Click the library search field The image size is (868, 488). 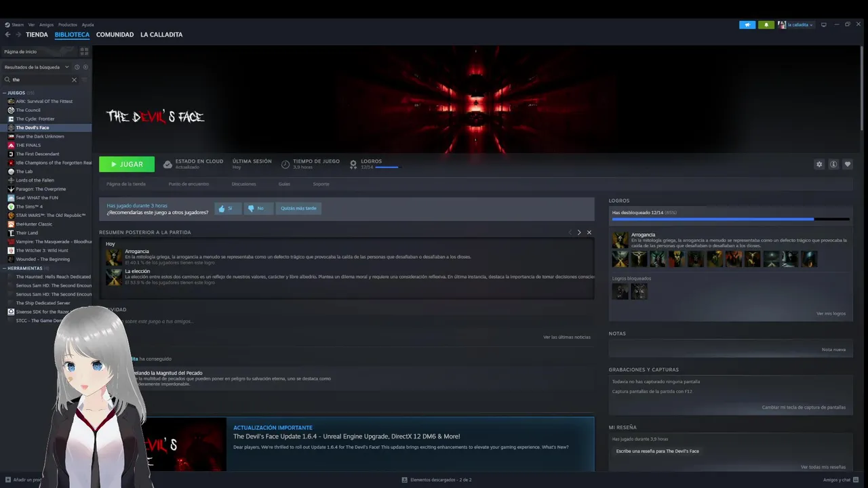41,80
